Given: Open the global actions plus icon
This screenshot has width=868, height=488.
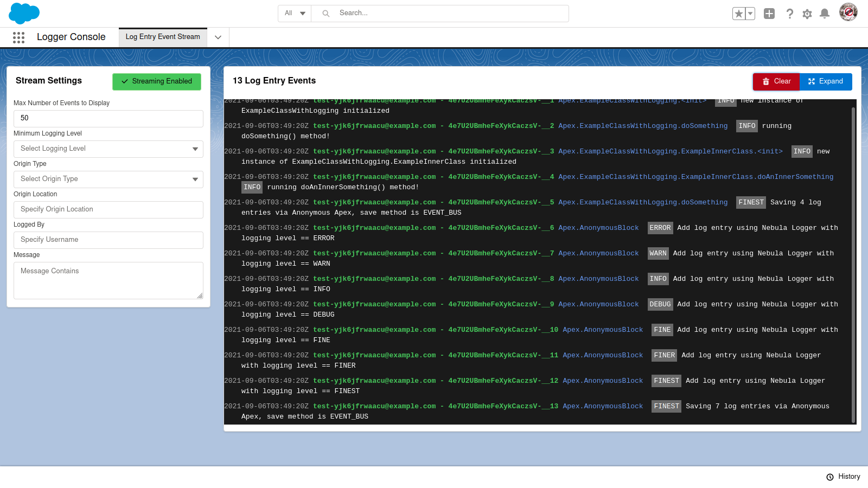Looking at the screenshot, I should pyautogui.click(x=769, y=14).
